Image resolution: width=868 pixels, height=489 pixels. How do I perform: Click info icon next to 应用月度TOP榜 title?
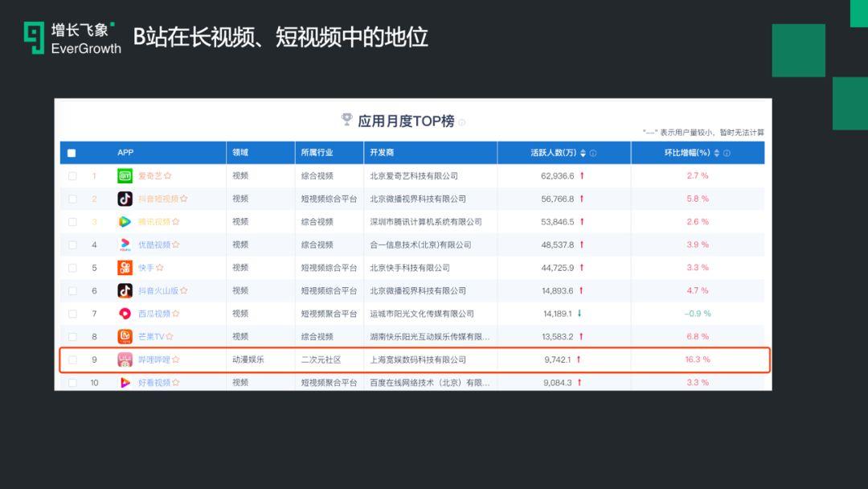point(462,122)
